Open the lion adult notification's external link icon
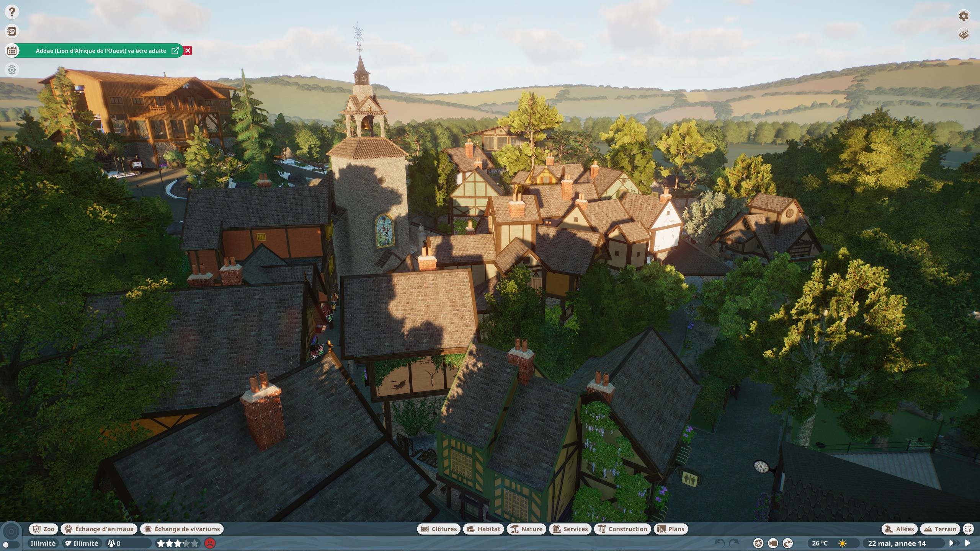This screenshot has height=551, width=980. point(175,51)
